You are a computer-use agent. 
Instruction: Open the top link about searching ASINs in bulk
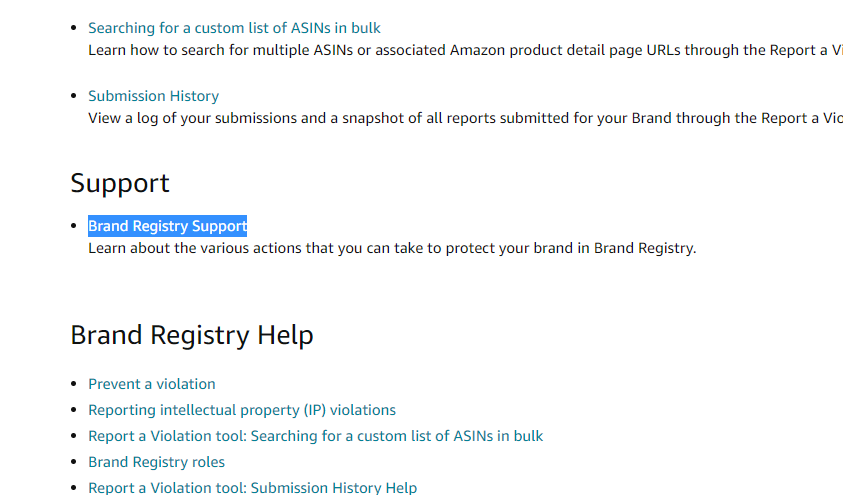click(234, 28)
